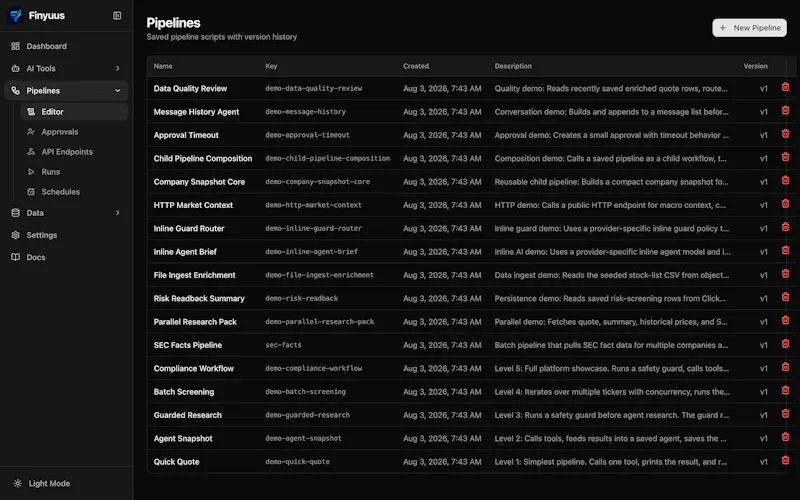Image resolution: width=800 pixels, height=500 pixels.
Task: Delete the Compliance Workflow pipeline
Action: pos(785,367)
